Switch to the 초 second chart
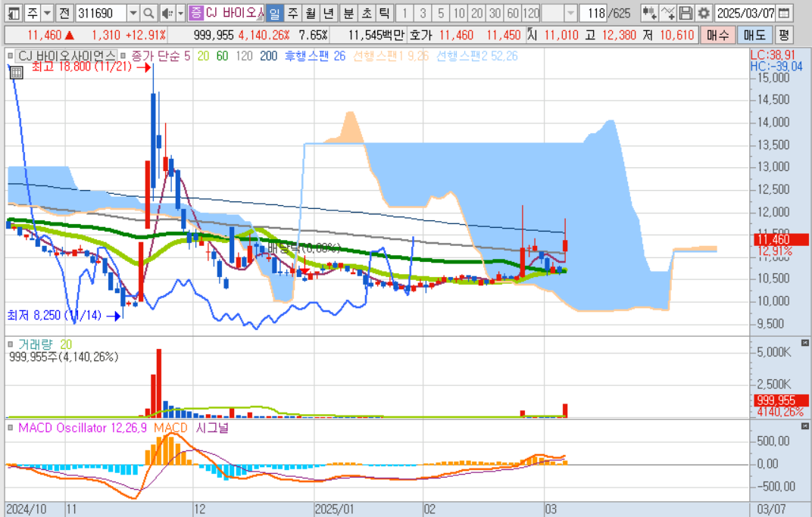This screenshot has width=812, height=517. coord(366,13)
